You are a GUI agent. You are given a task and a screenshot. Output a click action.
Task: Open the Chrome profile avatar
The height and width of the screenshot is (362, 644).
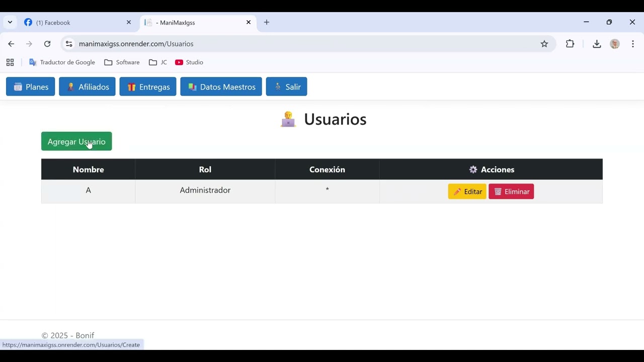pos(615,44)
